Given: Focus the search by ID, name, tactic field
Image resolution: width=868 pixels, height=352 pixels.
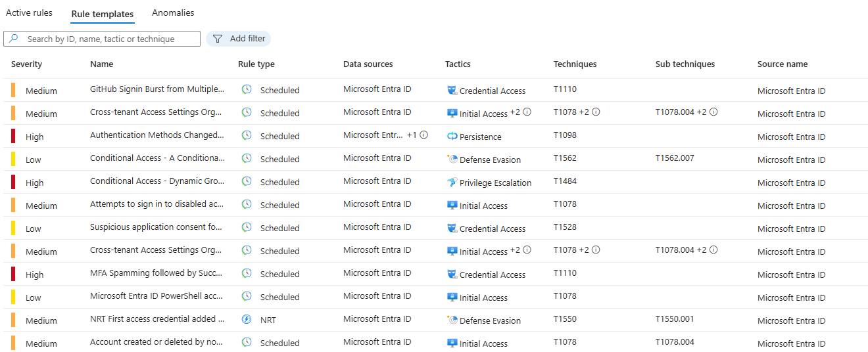Looking at the screenshot, I should 102,39.
